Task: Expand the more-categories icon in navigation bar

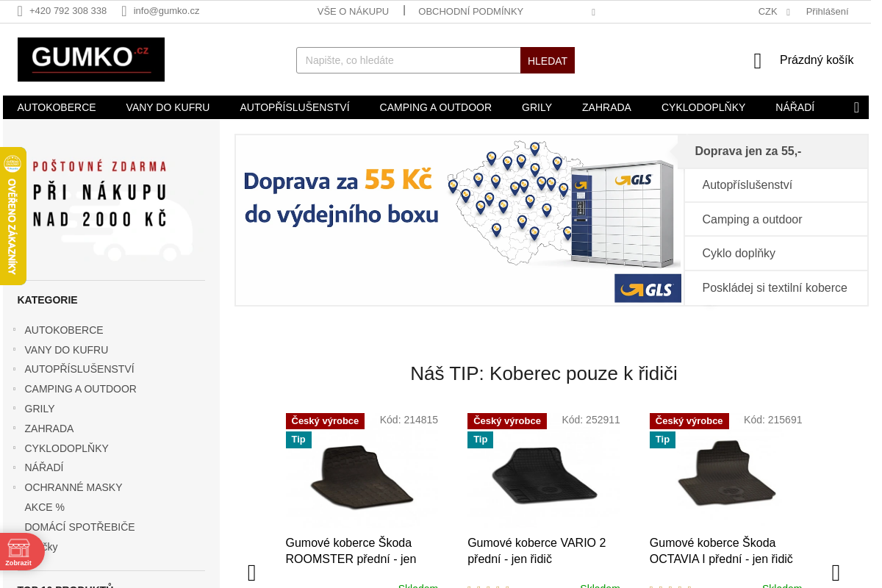Action: click(x=856, y=107)
